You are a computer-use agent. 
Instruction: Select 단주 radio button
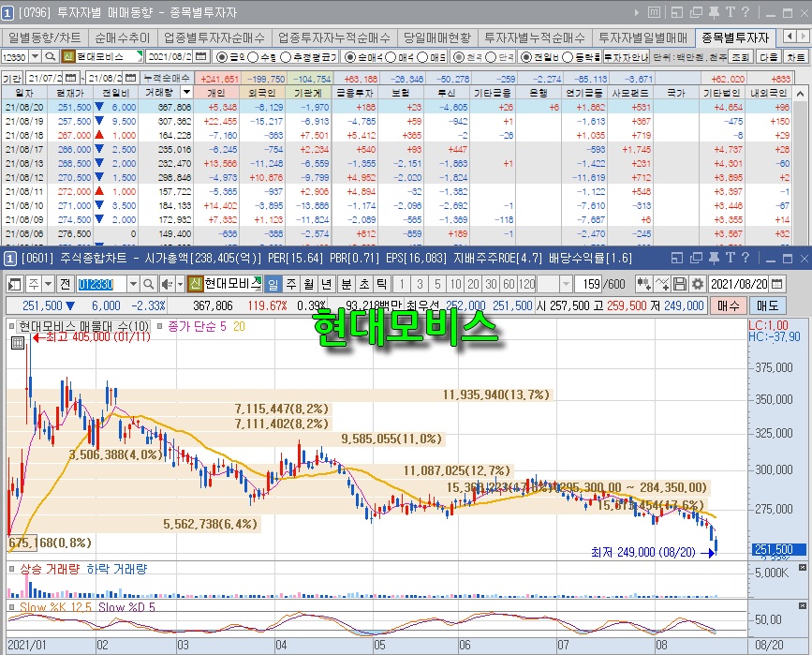click(x=491, y=57)
